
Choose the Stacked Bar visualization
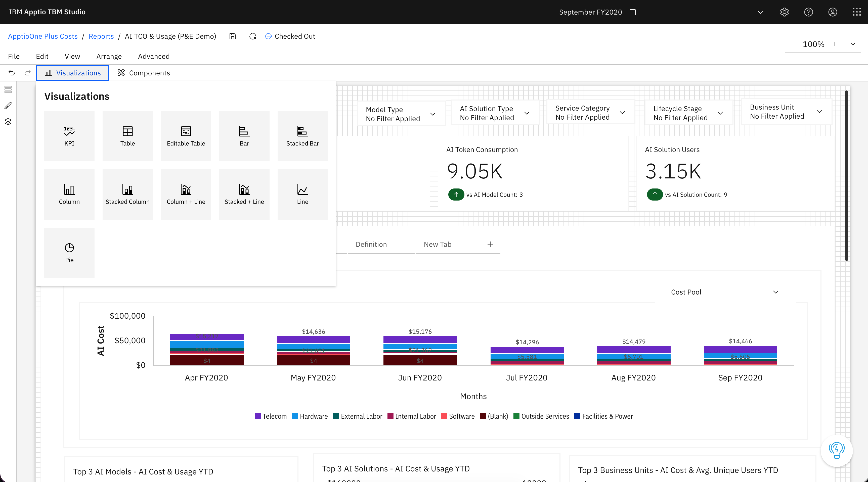(x=302, y=136)
